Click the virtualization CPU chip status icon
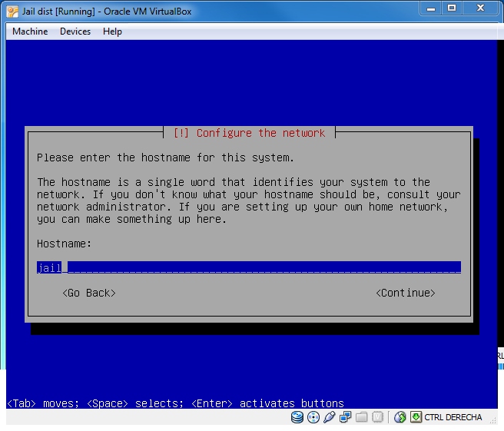This screenshot has width=504, height=431. 377,417
